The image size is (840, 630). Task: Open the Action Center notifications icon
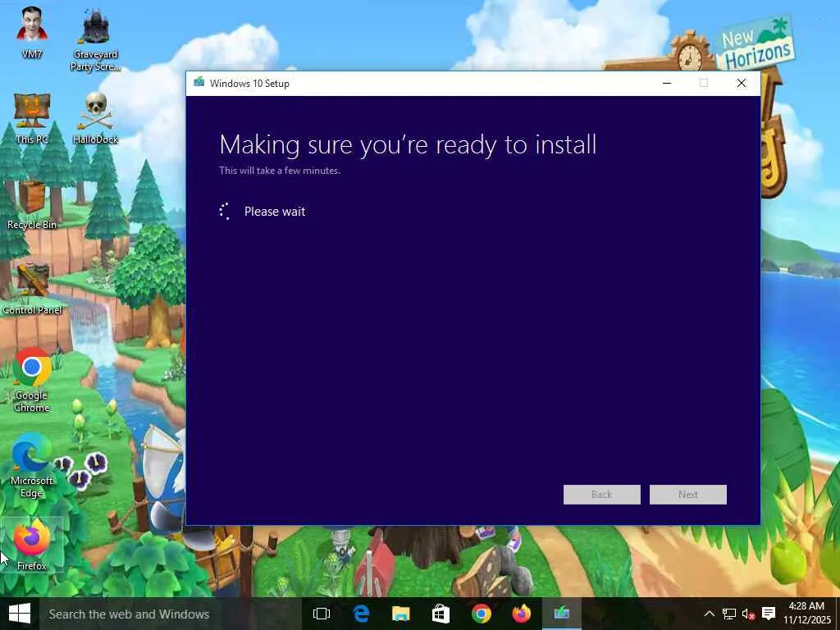click(769, 614)
